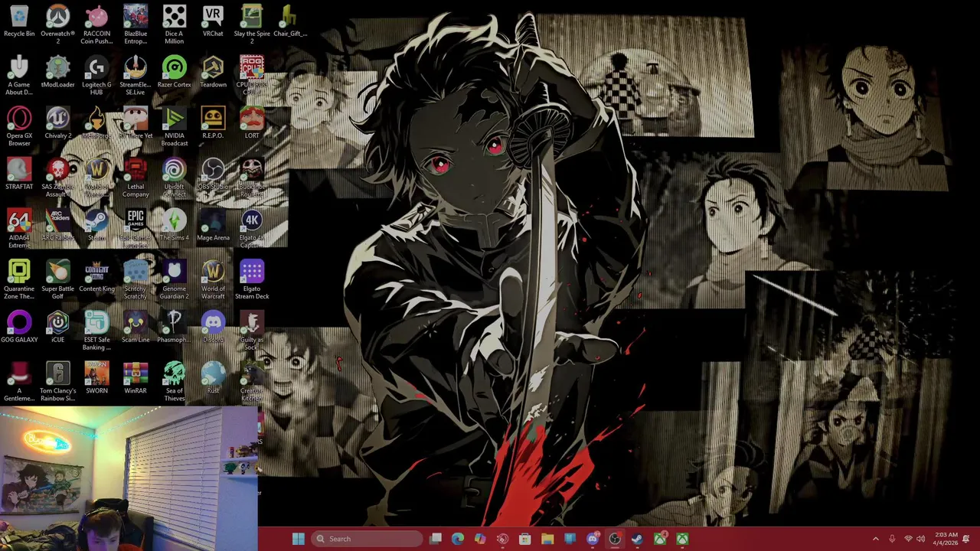980x551 pixels.
Task: Click the Dice A Million icon
Action: [174, 24]
